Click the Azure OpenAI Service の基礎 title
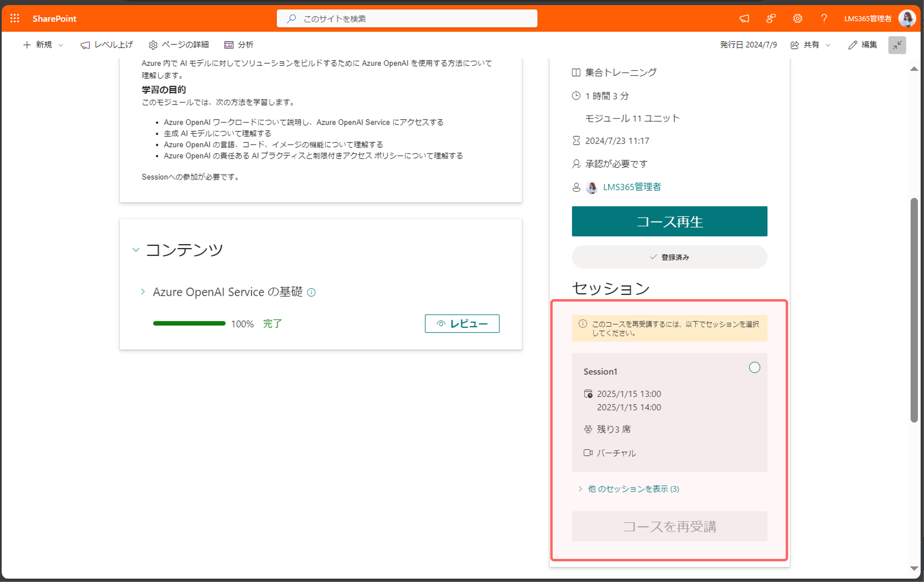924x582 pixels. click(227, 292)
